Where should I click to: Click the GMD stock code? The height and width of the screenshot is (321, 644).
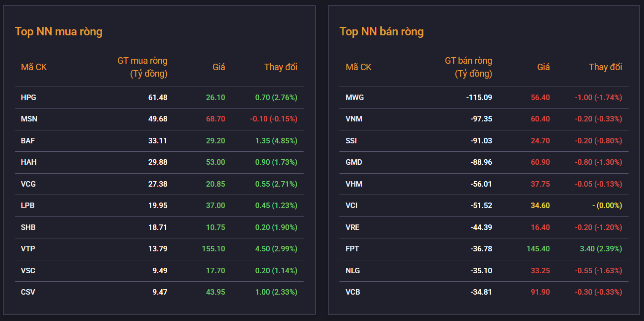pyautogui.click(x=354, y=162)
